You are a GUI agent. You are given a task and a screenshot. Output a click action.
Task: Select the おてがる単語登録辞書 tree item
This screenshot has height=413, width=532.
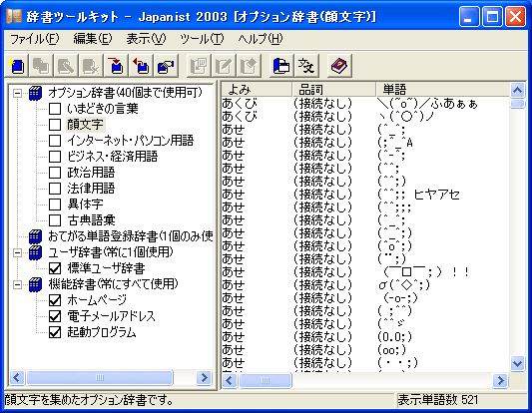(131, 236)
